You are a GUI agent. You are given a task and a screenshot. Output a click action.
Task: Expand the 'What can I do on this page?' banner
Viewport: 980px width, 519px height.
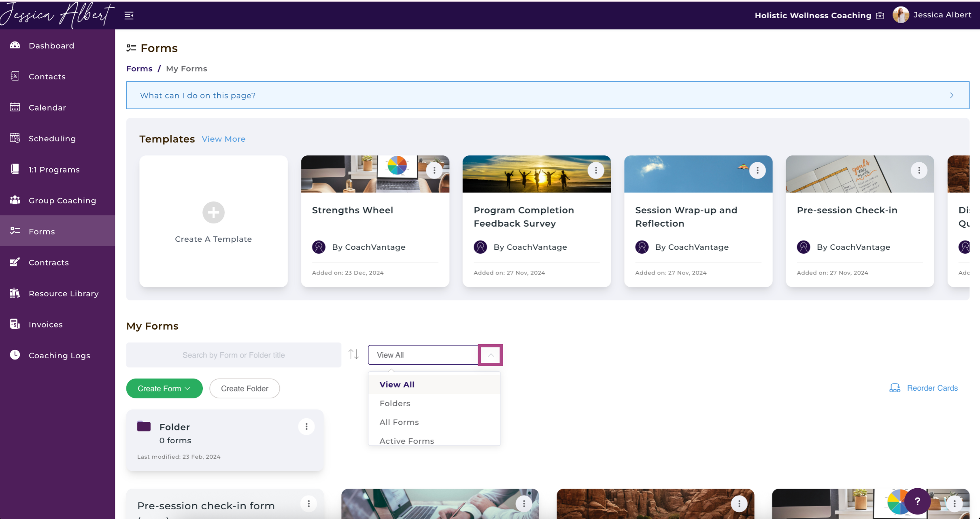click(548, 95)
